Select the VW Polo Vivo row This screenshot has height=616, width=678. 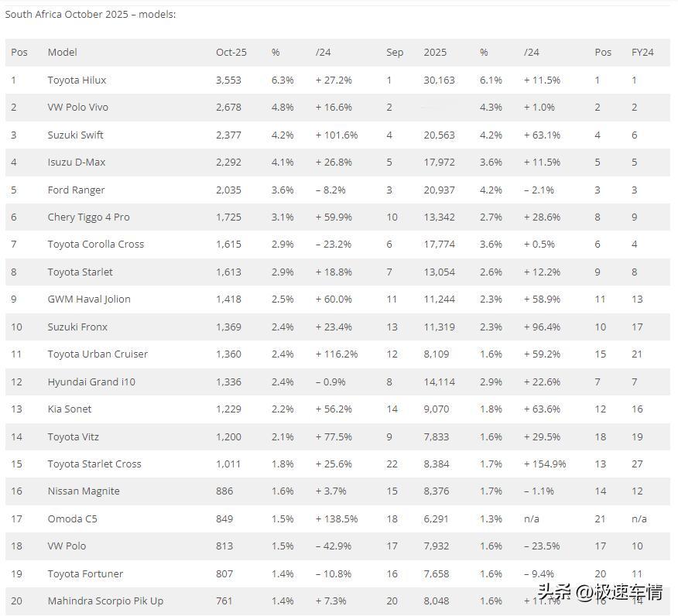[x=78, y=108]
